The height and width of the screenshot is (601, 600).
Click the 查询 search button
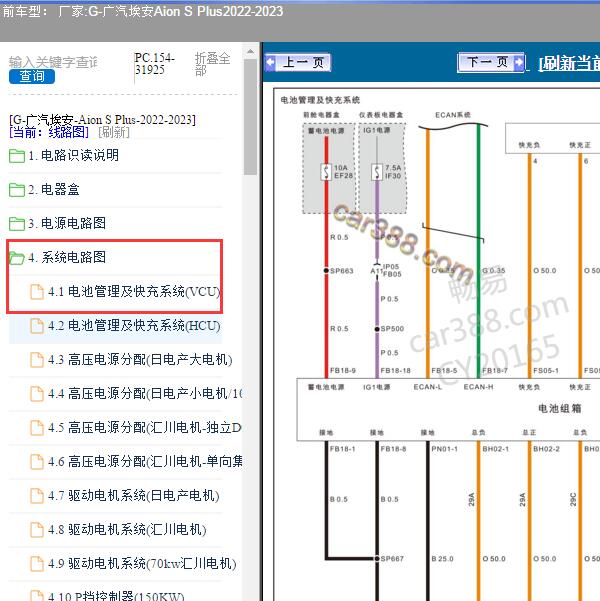(32, 76)
